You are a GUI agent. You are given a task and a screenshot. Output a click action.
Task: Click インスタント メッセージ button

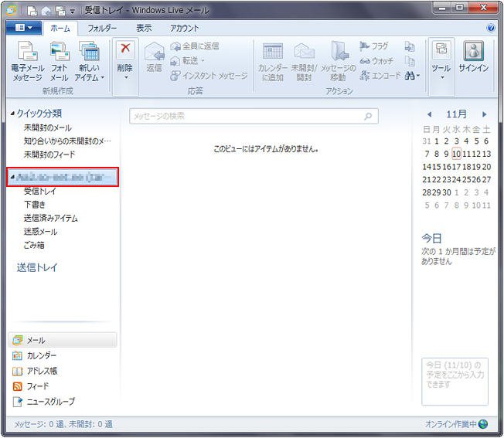coord(209,76)
